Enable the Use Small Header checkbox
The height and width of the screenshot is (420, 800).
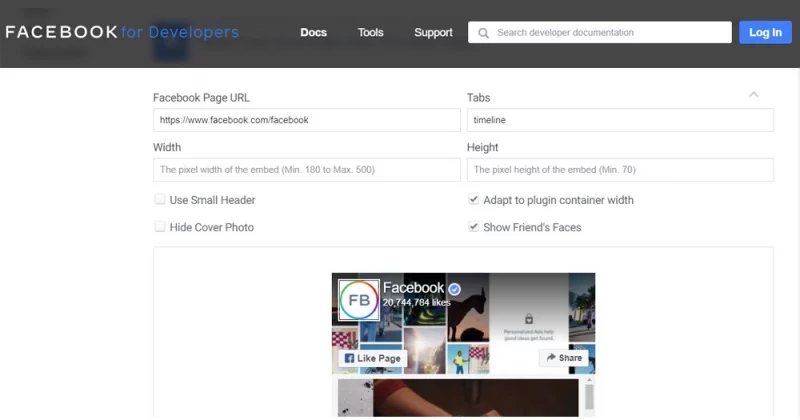(x=160, y=200)
